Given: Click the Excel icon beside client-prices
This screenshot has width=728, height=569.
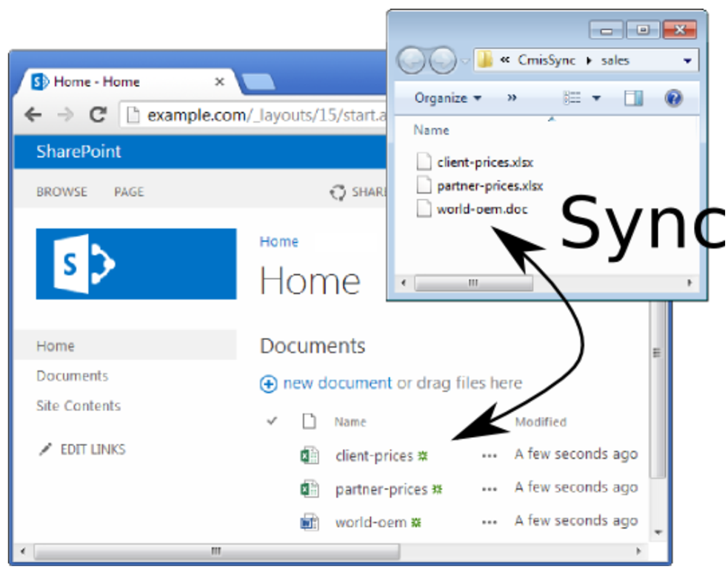Looking at the screenshot, I should [x=309, y=456].
